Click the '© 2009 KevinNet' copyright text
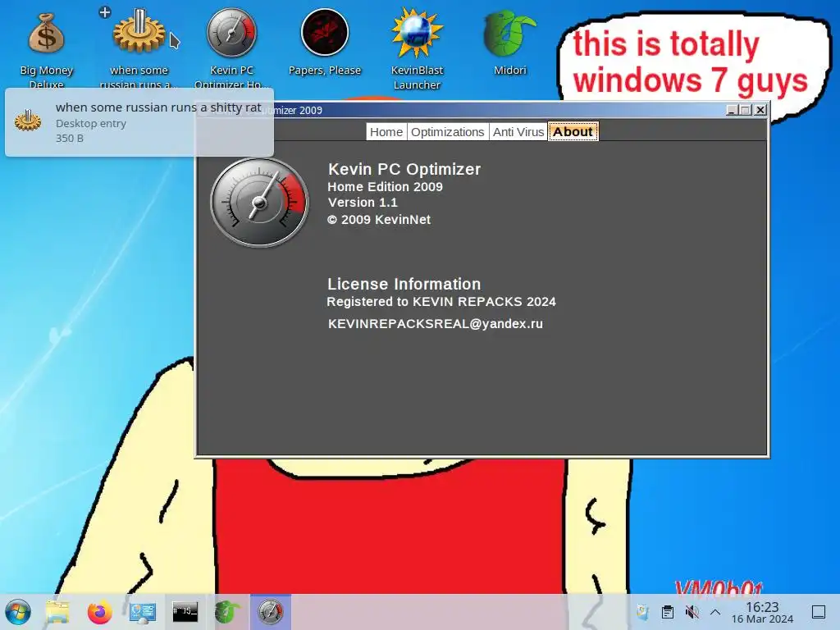The height and width of the screenshot is (630, 840). (x=379, y=220)
